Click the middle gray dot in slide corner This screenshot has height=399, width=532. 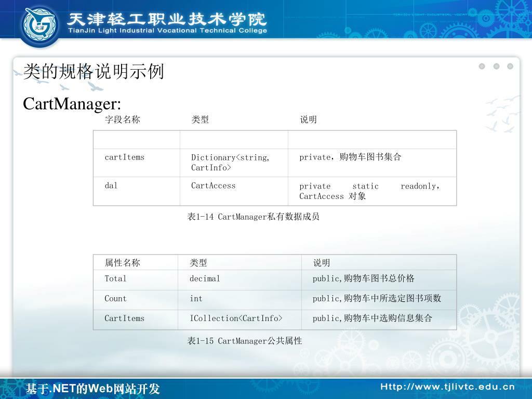click(x=496, y=66)
